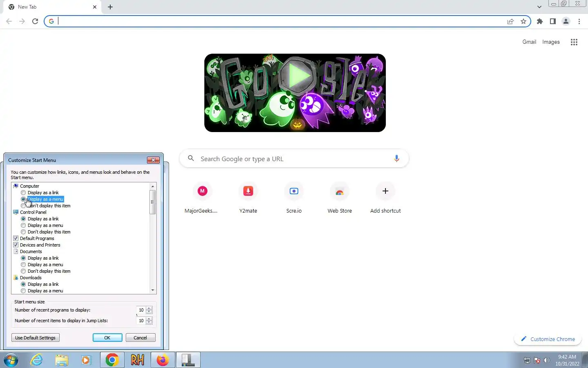Select Control Panel 'Display as a link'
This screenshot has height=368, width=588.
click(23, 219)
